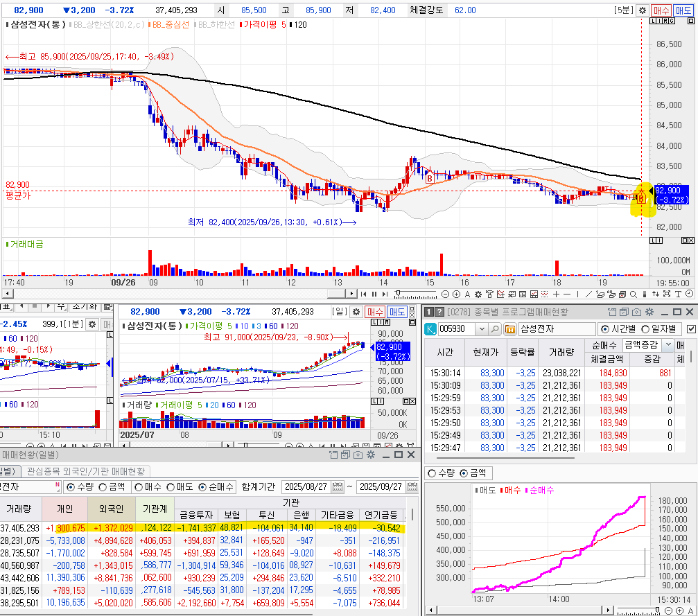Adjust the chart zoom slider handle
Viewport: 698px width, 616px height.
point(398,293)
